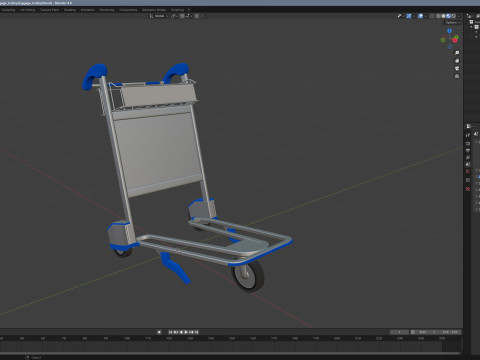Toggle viewport overlays
The height and width of the screenshot is (360, 480).
click(421, 16)
